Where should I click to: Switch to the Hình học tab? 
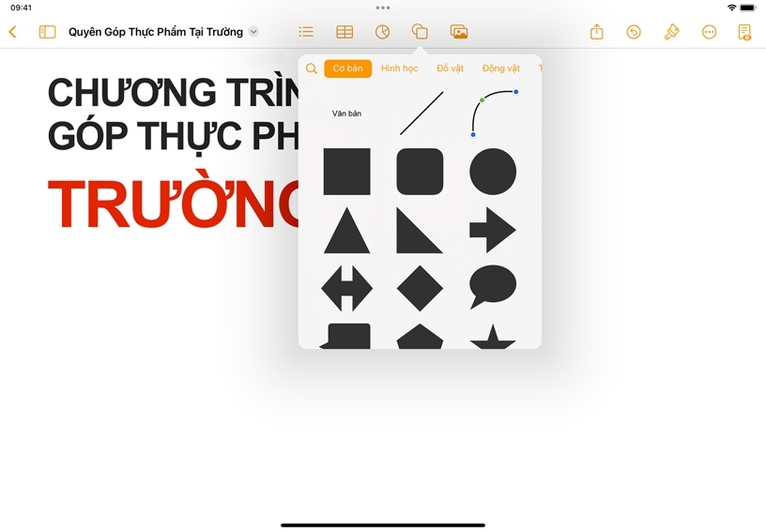(399, 68)
